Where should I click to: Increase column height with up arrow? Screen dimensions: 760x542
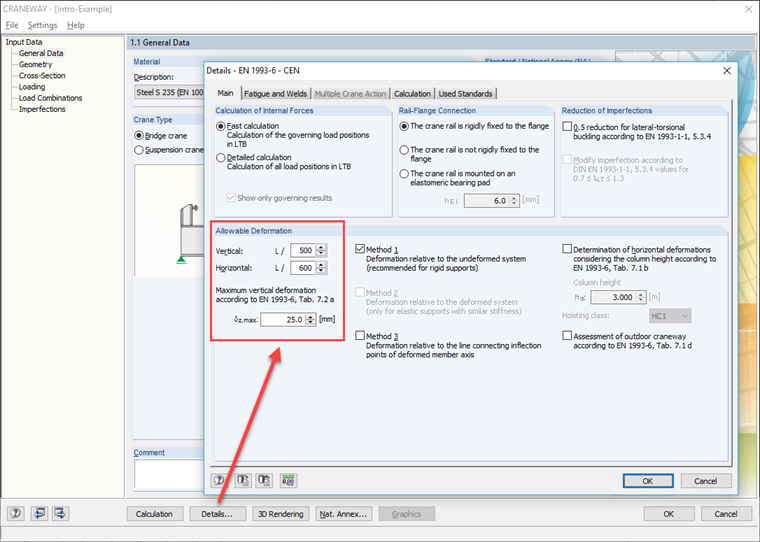(641, 294)
